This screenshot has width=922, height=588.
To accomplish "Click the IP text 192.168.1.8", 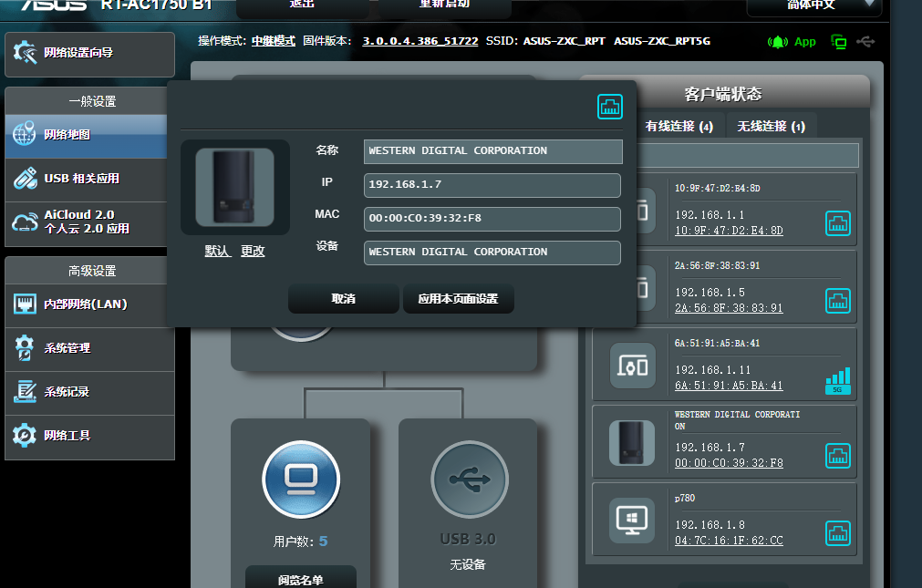I will click(x=710, y=525).
